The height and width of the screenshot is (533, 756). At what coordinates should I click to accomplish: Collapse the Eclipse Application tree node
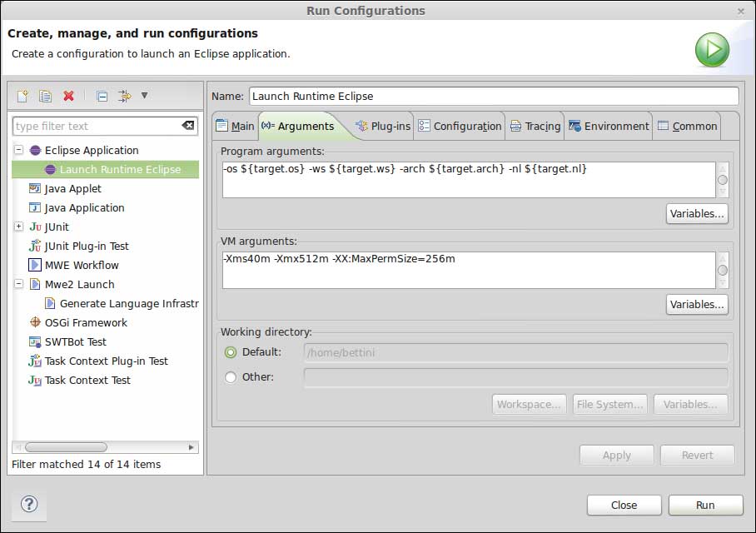click(19, 150)
